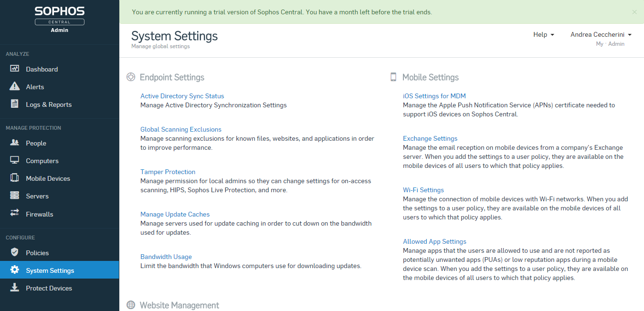Screen dimensions: 644x311
Task: Click the Website Management heading
Action: click(x=179, y=305)
